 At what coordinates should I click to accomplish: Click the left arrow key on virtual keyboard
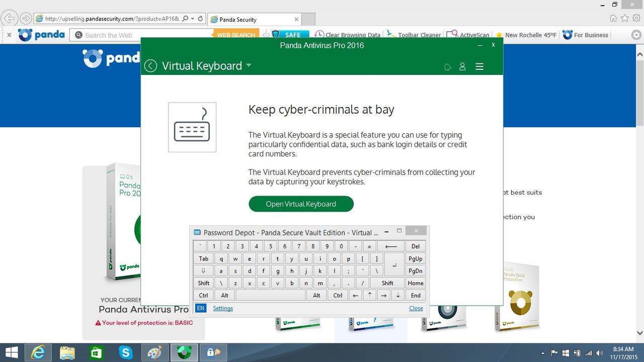355,295
